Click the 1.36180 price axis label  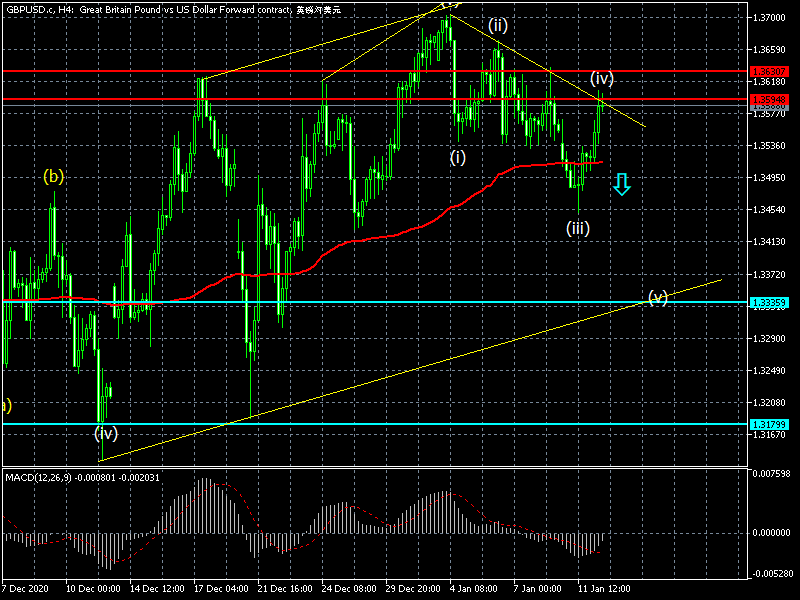click(x=769, y=82)
